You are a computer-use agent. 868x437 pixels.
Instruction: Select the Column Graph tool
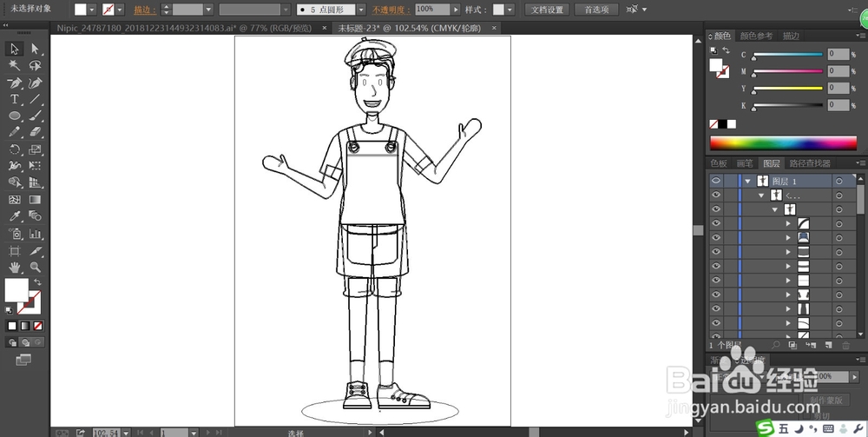pyautogui.click(x=36, y=234)
